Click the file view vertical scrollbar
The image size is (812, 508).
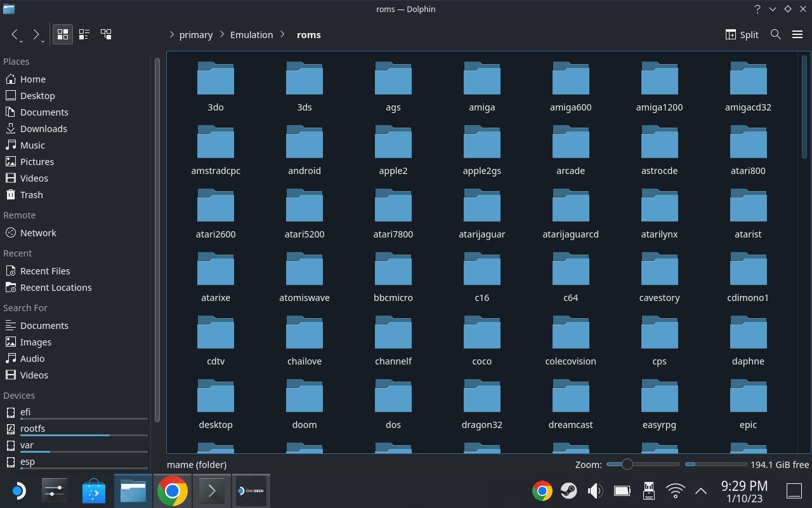[x=804, y=107]
